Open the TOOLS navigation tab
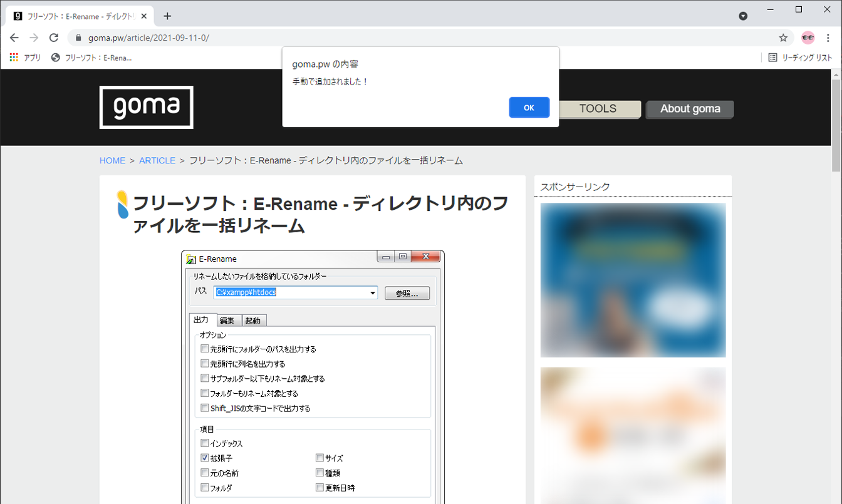 [598, 109]
